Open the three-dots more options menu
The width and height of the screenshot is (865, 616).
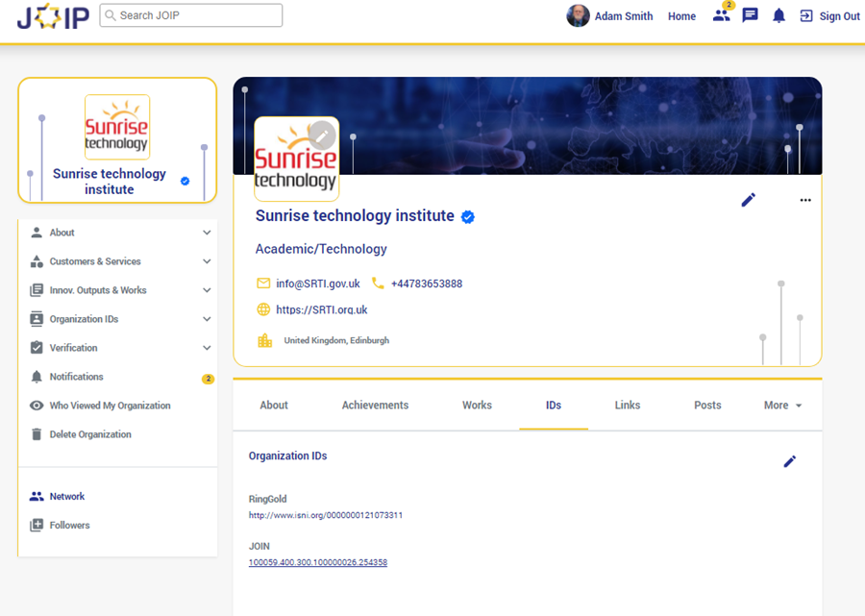point(805,200)
